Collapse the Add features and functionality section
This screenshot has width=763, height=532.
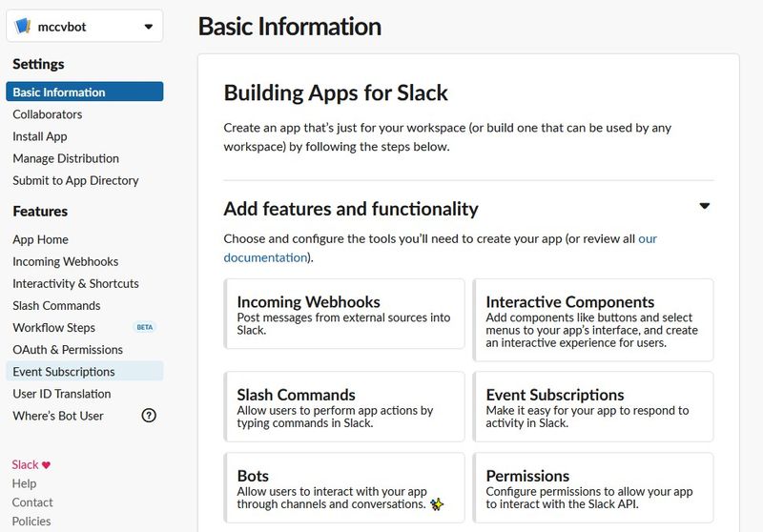(x=704, y=206)
